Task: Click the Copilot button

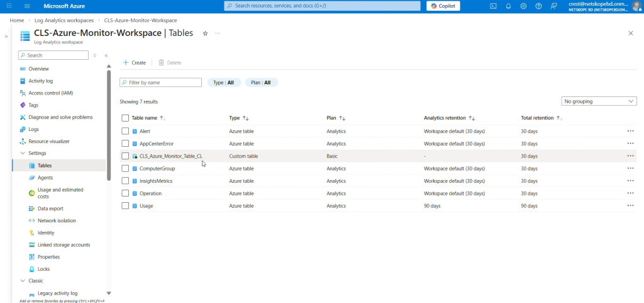Action: (x=443, y=6)
